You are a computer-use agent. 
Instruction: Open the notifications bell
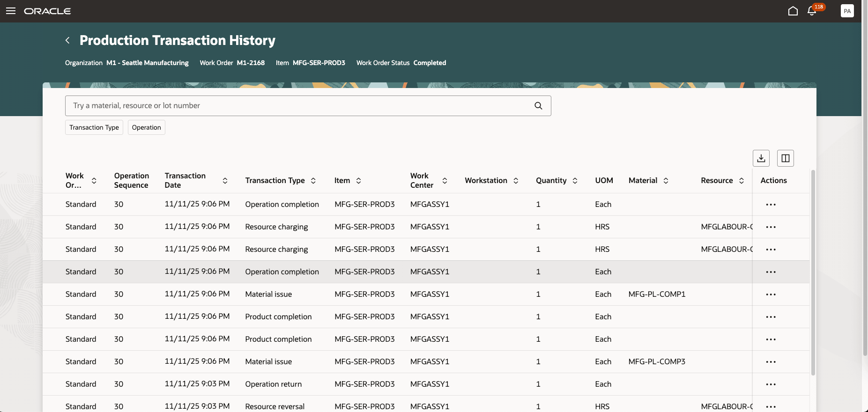[x=812, y=11]
